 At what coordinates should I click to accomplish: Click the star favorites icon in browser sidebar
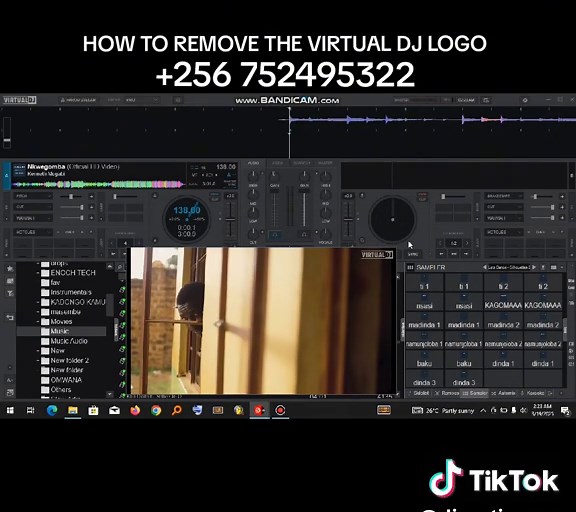pos(10,268)
